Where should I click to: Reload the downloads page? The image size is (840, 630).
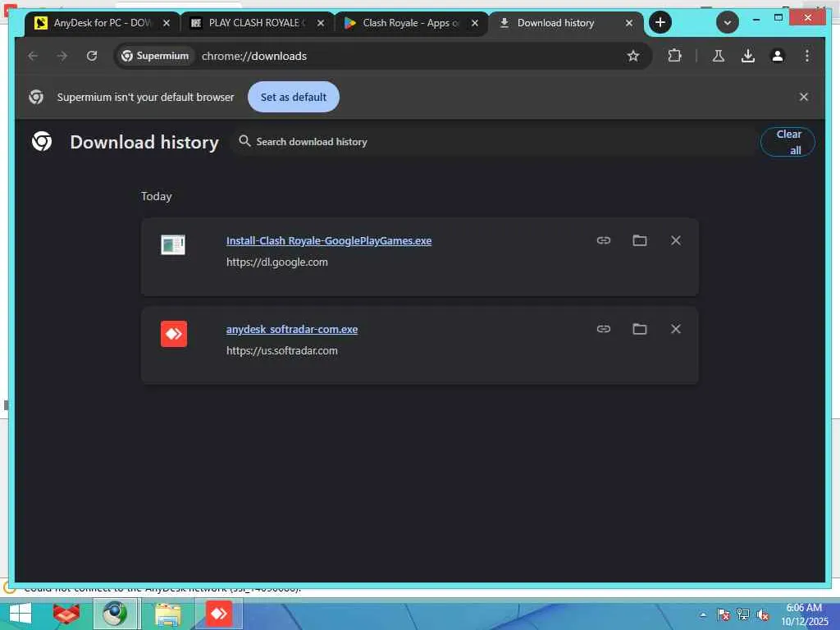(x=92, y=56)
